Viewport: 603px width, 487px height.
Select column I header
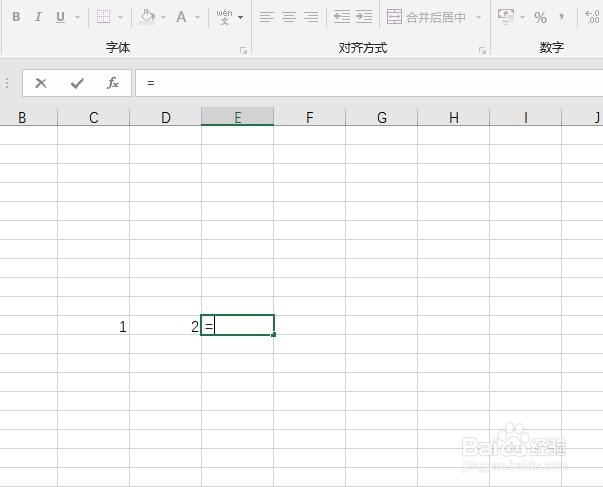pos(525,117)
